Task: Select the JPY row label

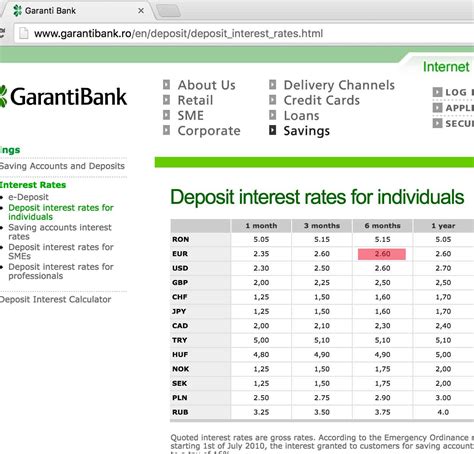Action: 179,311
